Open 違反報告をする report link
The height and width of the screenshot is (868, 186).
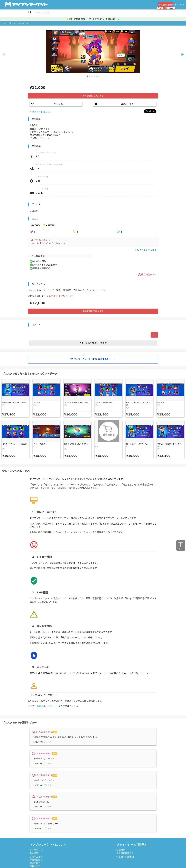point(147,275)
